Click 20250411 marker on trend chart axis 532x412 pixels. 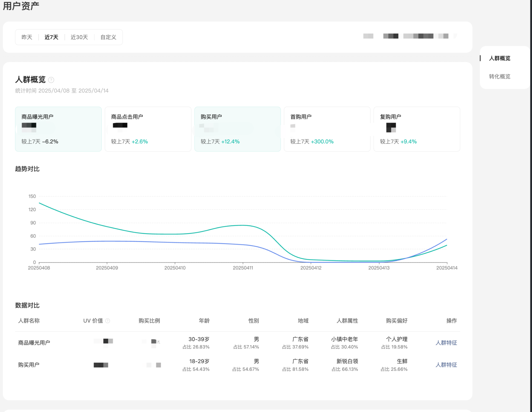243,268
